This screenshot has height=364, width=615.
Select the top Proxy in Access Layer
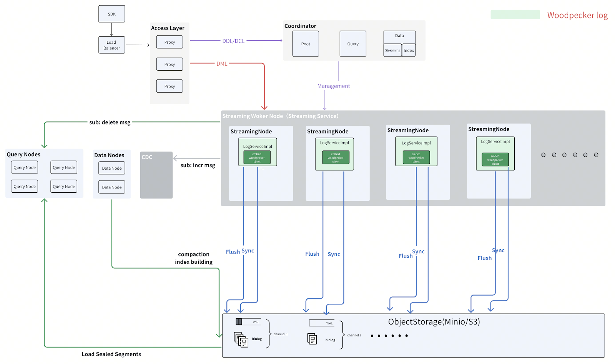click(170, 42)
